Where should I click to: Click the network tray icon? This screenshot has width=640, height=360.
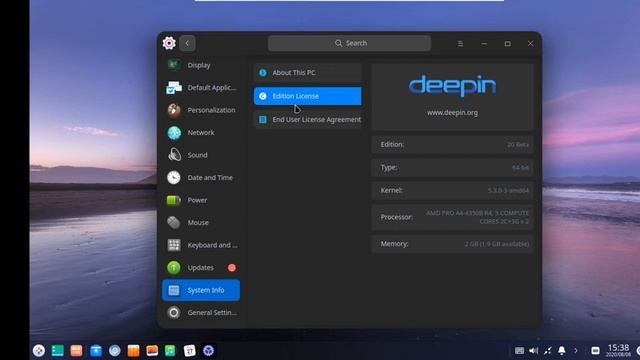548,351
